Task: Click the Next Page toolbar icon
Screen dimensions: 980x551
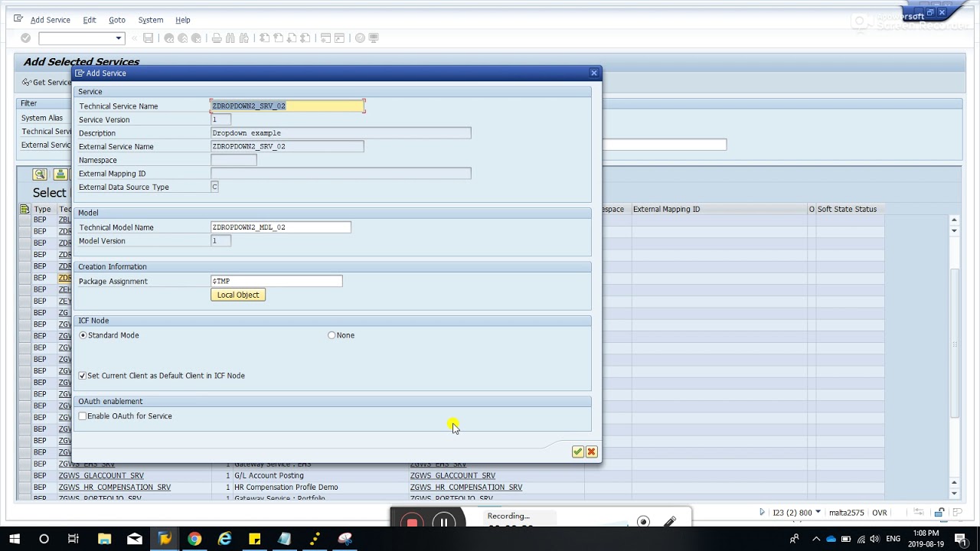Action: (292, 38)
